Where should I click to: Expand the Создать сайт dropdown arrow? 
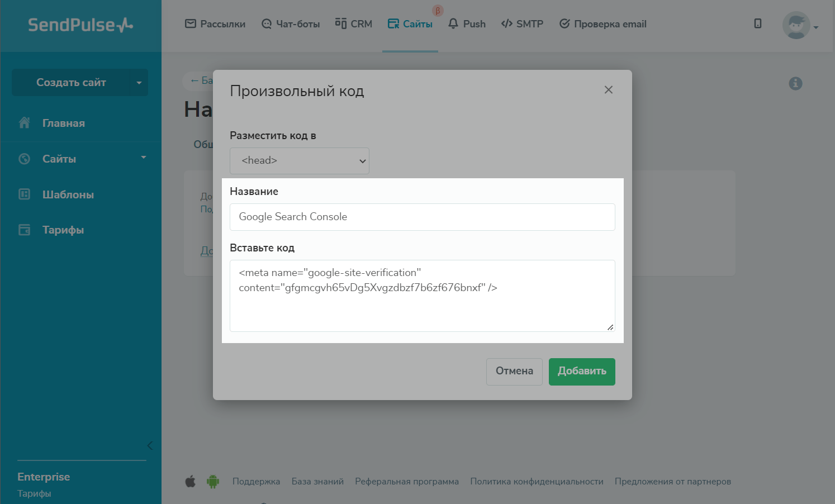click(x=139, y=83)
